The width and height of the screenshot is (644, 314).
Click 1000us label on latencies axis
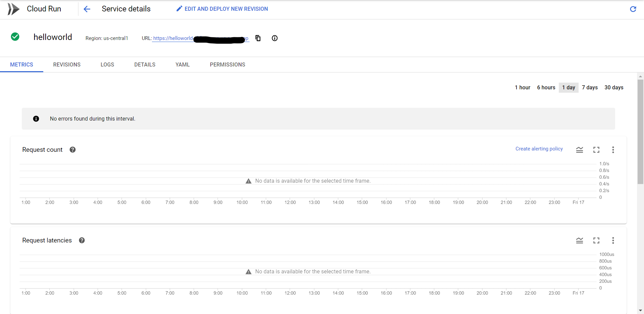pos(606,254)
